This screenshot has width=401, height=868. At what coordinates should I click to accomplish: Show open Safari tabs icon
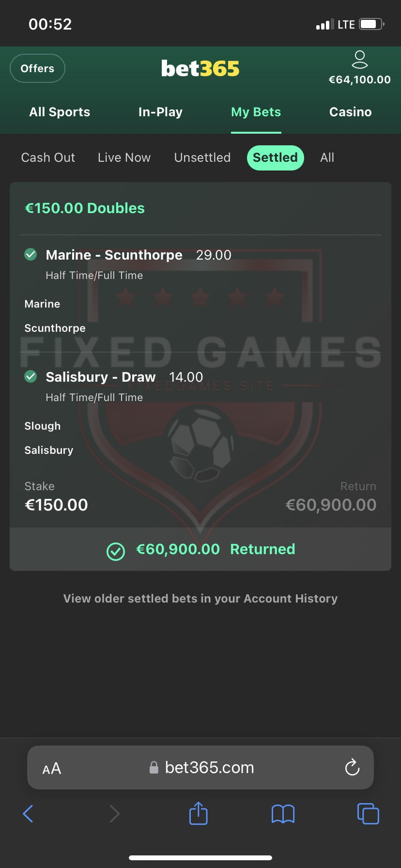[368, 813]
